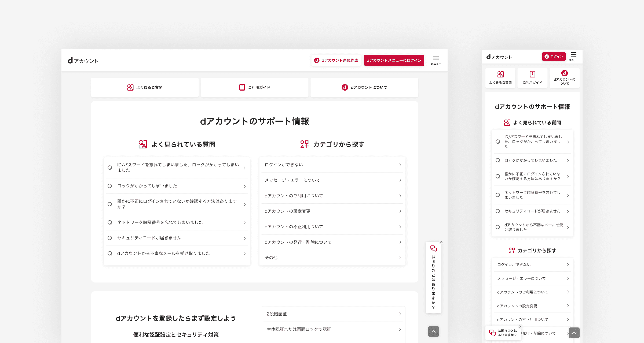
Task: Click the dアカウント logo in desktop header
Action: click(83, 61)
